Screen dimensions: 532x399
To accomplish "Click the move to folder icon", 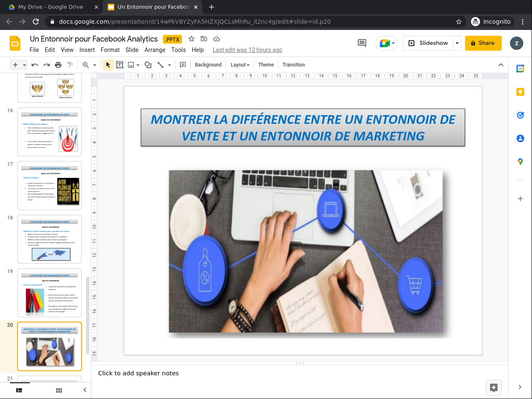I will [204, 39].
